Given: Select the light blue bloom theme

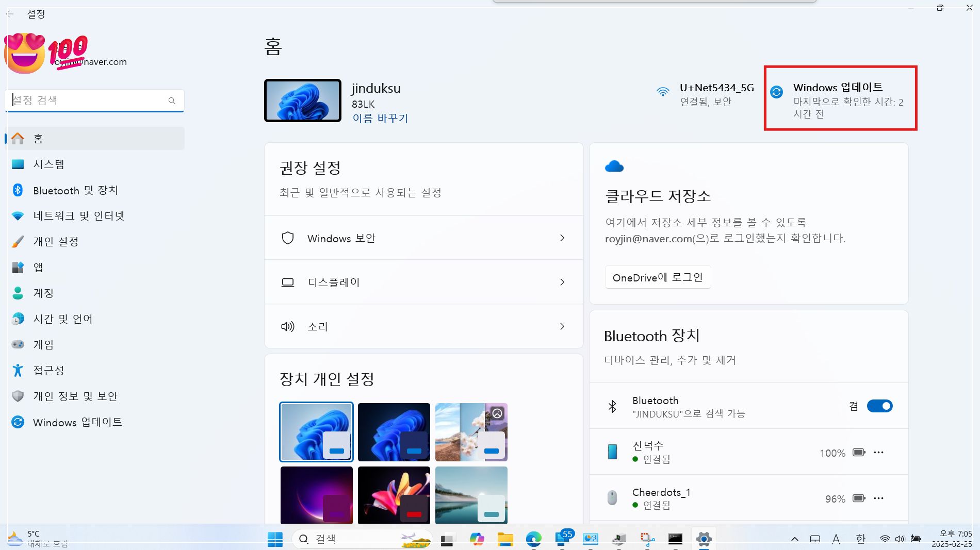Looking at the screenshot, I should click(317, 432).
